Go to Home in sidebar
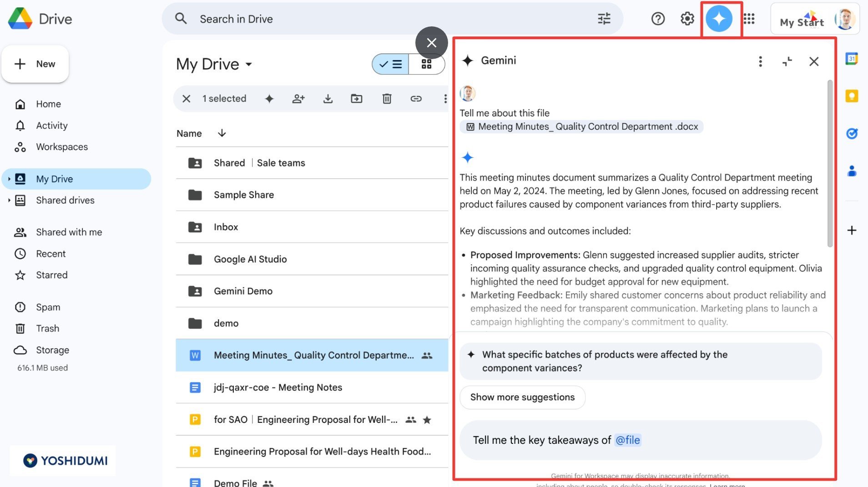 tap(48, 104)
